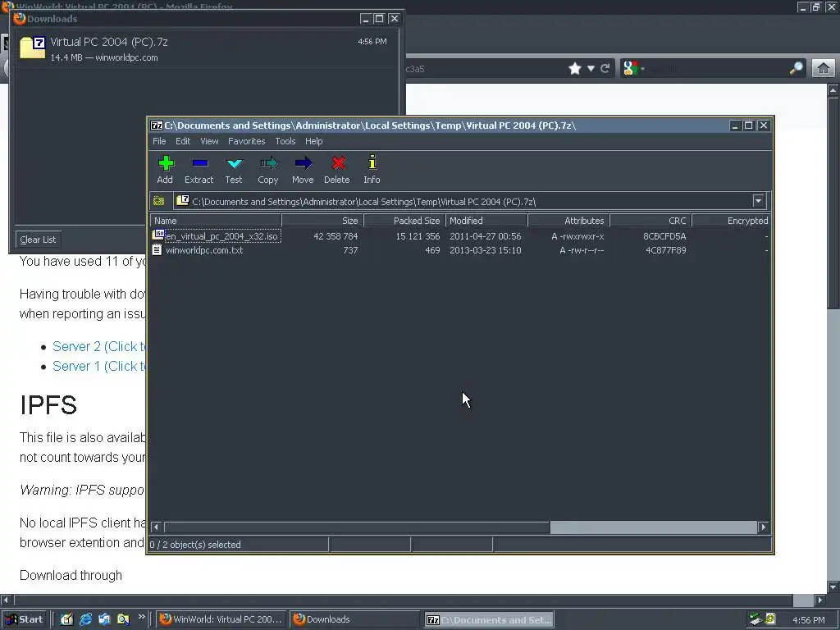Screen dimensions: 840x630
Task: Select Virtual PC 2004 (PC).7z download entry
Action: pyautogui.click(x=204, y=48)
